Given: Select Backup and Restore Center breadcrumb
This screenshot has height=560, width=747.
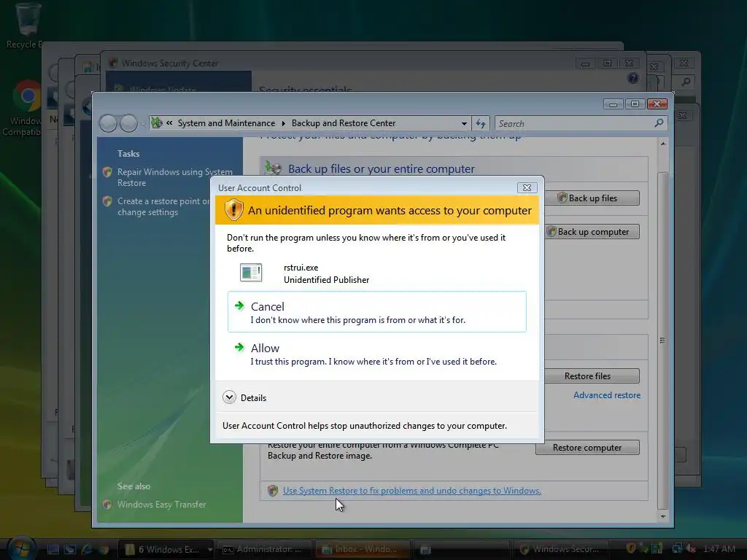Looking at the screenshot, I should point(344,123).
